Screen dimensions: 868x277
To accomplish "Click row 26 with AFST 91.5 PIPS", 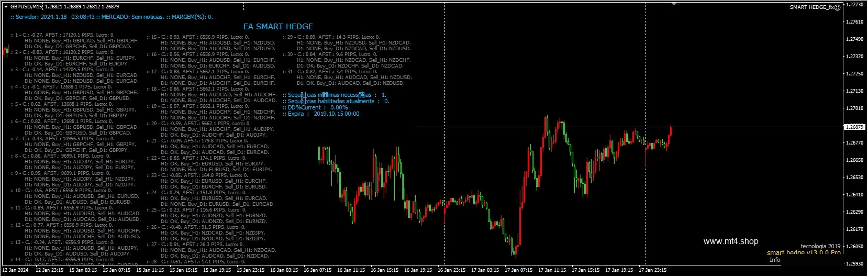I will [196, 227].
